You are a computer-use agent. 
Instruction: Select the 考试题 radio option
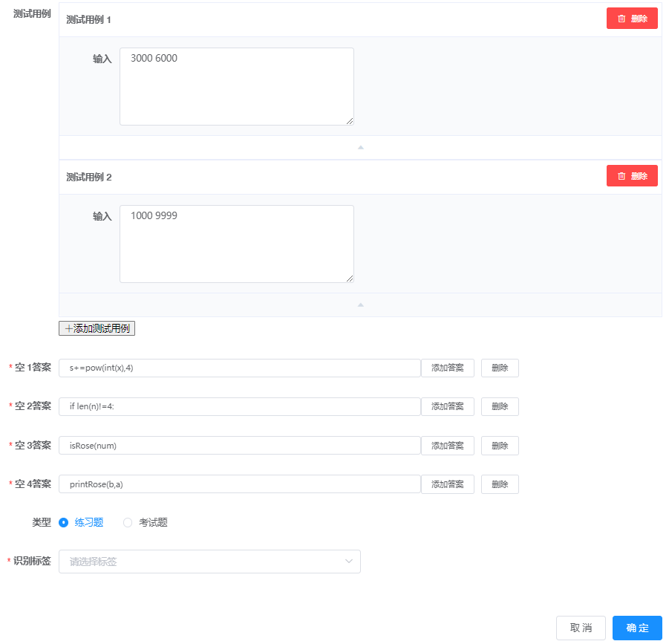pyautogui.click(x=128, y=522)
